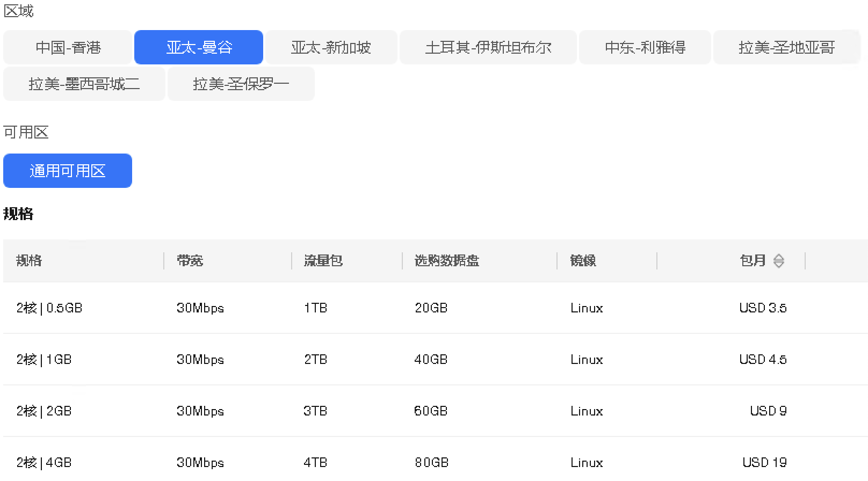Click the 选购数据盘 column header
Viewport: 868px width, 481px height.
[446, 261]
